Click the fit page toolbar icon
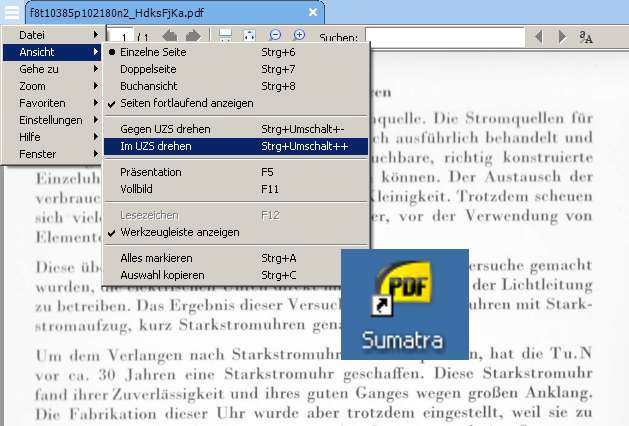 (250, 36)
